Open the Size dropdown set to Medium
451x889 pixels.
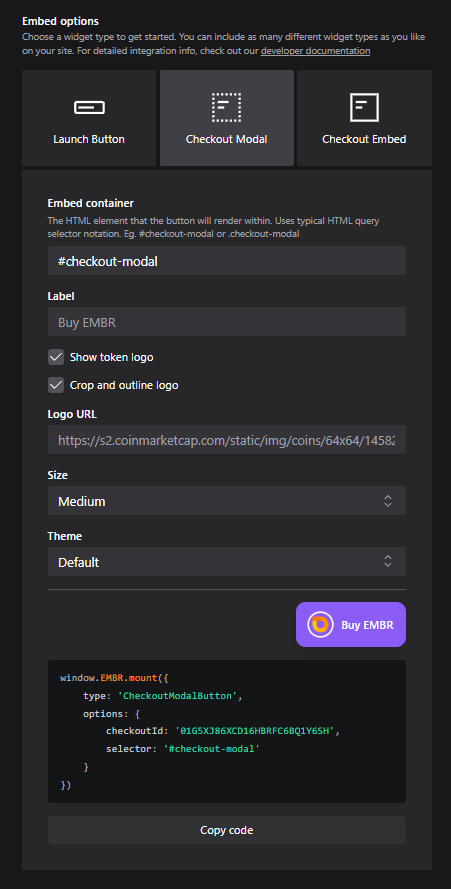[227, 501]
